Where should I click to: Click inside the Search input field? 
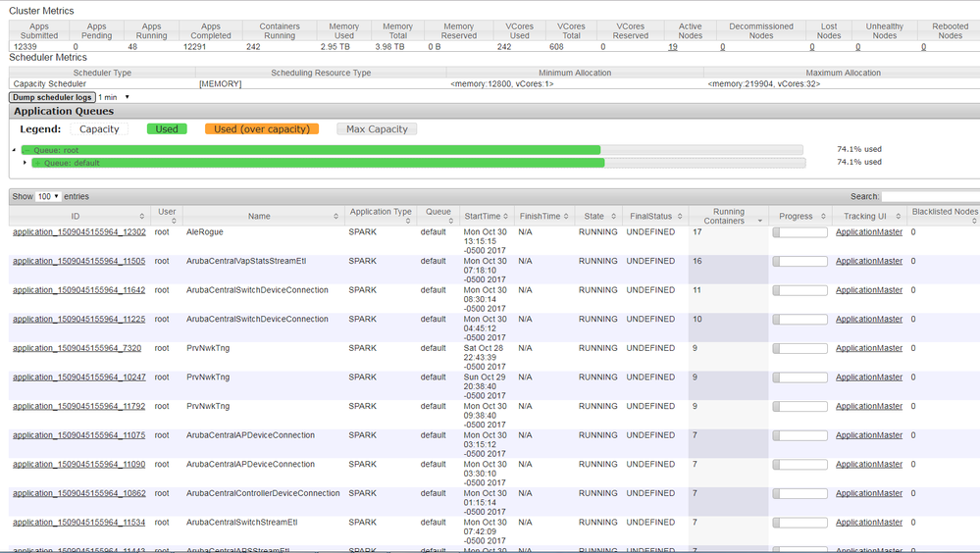[929, 197]
